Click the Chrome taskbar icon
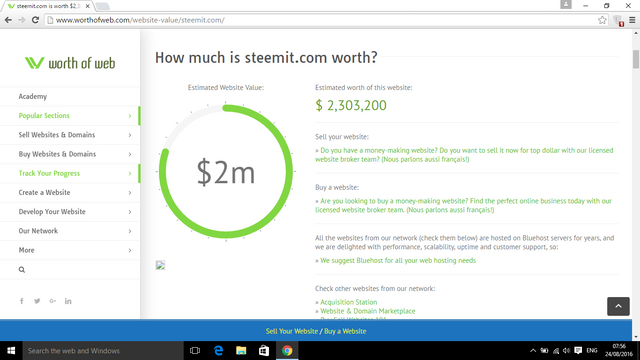The width and height of the screenshot is (640, 360). 287,351
